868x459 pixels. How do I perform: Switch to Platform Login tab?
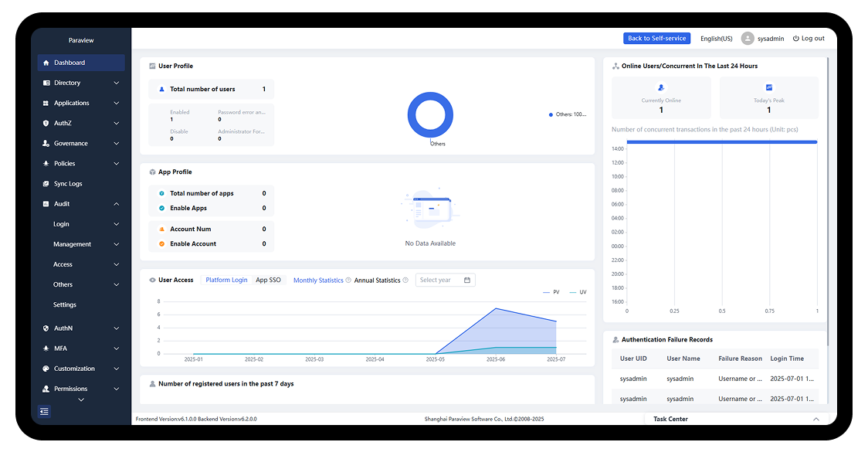[226, 280]
